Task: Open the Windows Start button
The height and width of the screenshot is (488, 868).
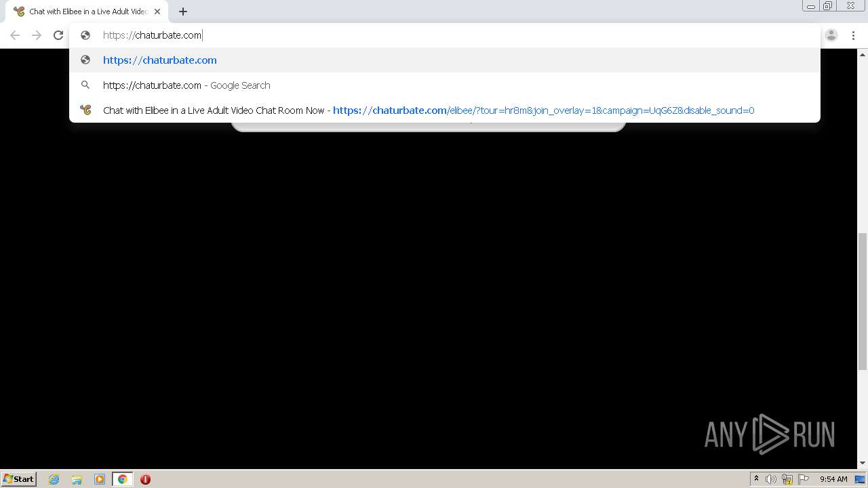Action: click(x=19, y=479)
